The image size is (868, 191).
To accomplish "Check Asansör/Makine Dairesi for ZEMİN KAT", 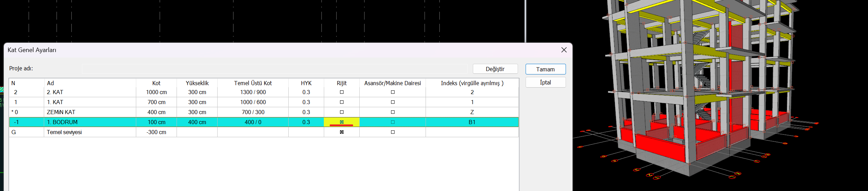I will click(x=392, y=112).
